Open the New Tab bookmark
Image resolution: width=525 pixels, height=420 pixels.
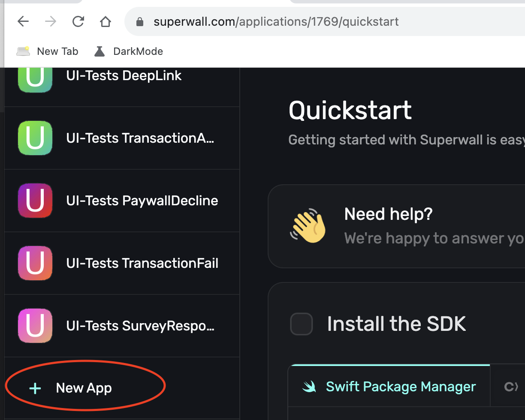57,51
